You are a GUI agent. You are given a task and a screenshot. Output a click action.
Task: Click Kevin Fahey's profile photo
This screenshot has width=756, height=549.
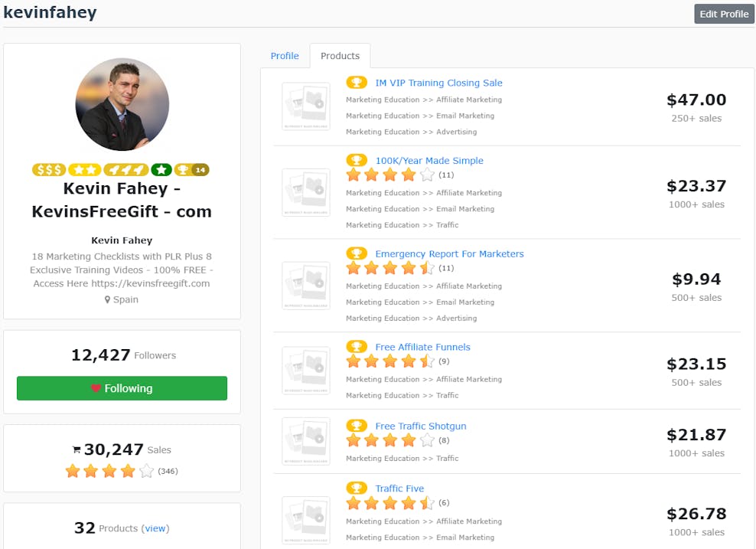coord(122,104)
